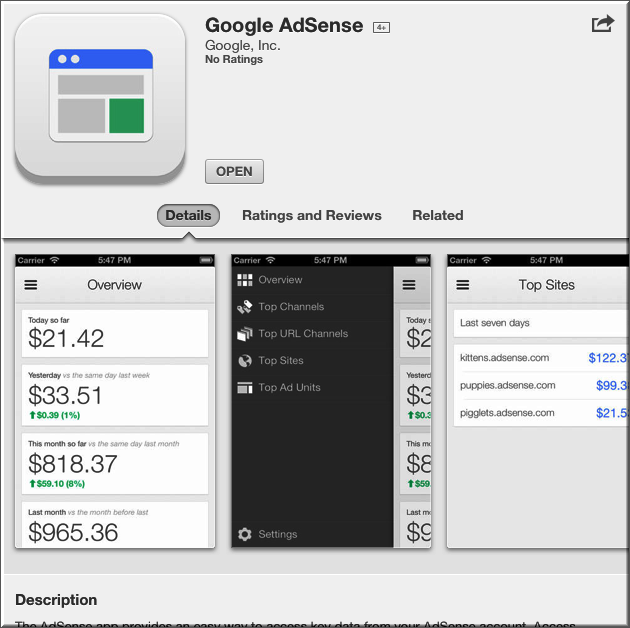630x628 pixels.
Task: Click the puppies.adsense.com row
Action: click(541, 385)
